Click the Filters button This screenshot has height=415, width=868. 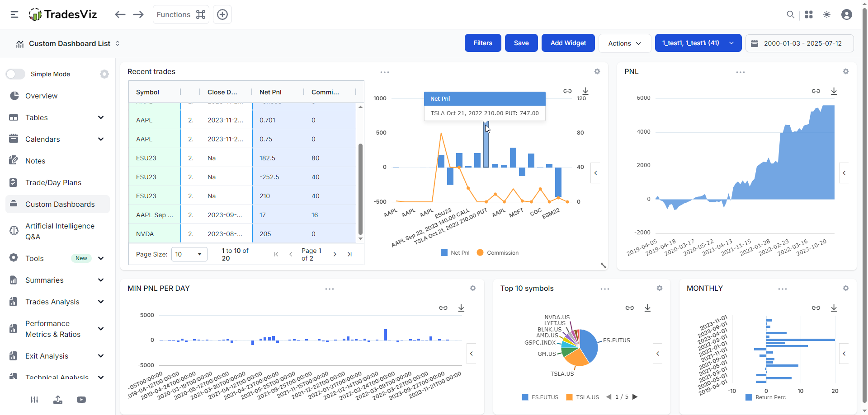coord(483,43)
